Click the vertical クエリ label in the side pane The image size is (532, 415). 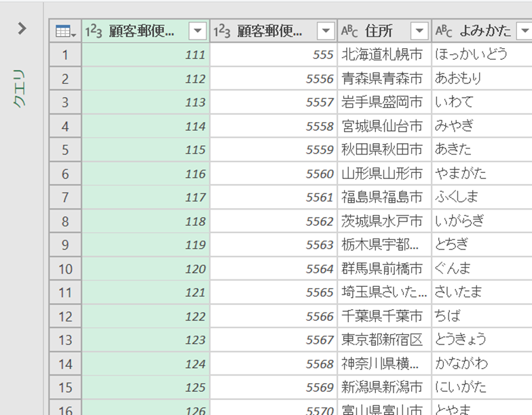[21, 88]
